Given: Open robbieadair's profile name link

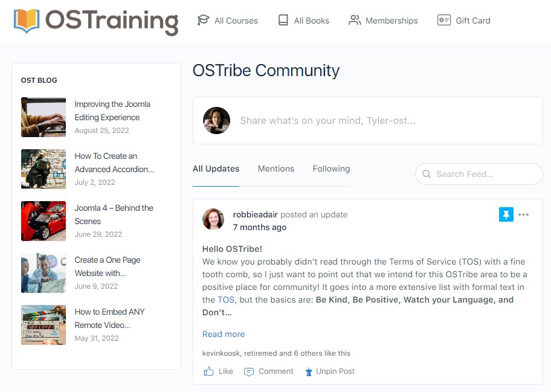Looking at the screenshot, I should (x=255, y=214).
